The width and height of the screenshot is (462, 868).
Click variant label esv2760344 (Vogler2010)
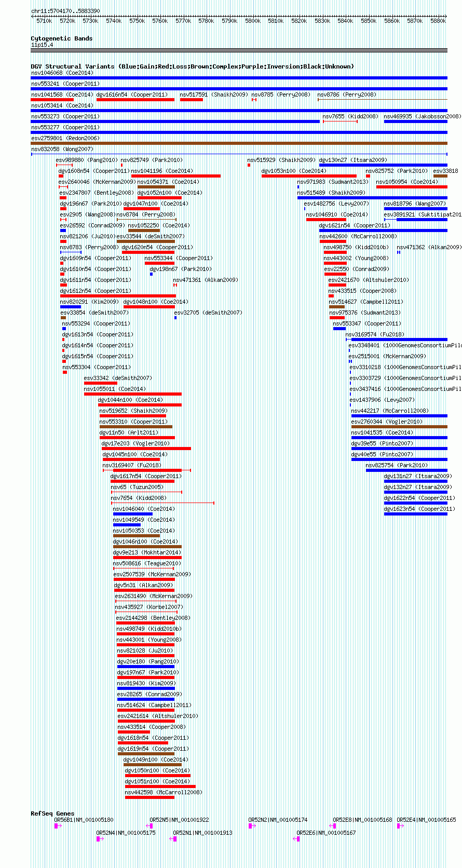tap(387, 422)
